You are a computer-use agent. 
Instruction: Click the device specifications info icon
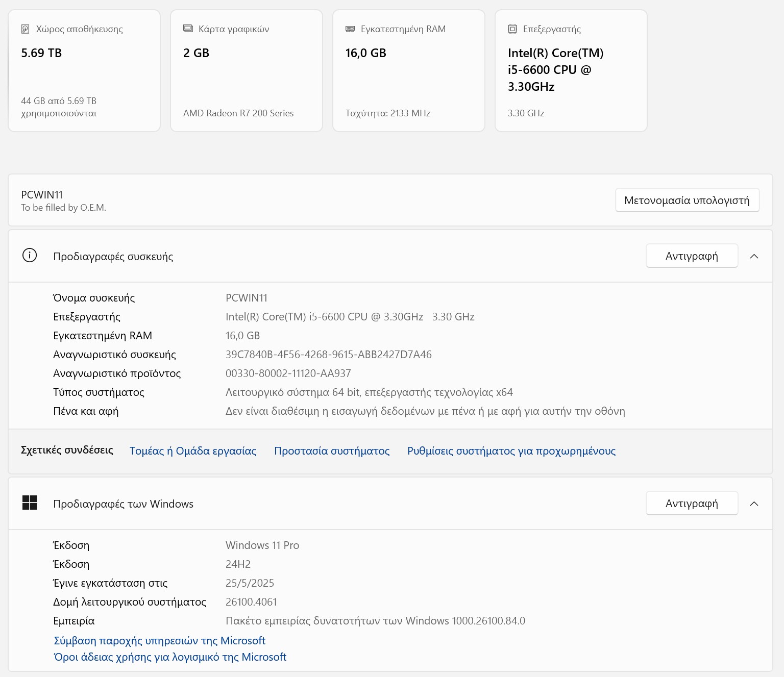[30, 256]
